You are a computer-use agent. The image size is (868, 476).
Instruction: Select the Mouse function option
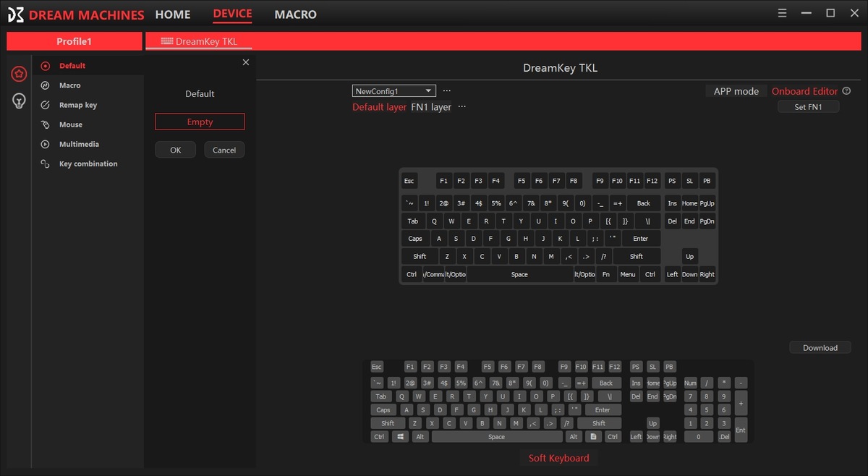(x=70, y=124)
